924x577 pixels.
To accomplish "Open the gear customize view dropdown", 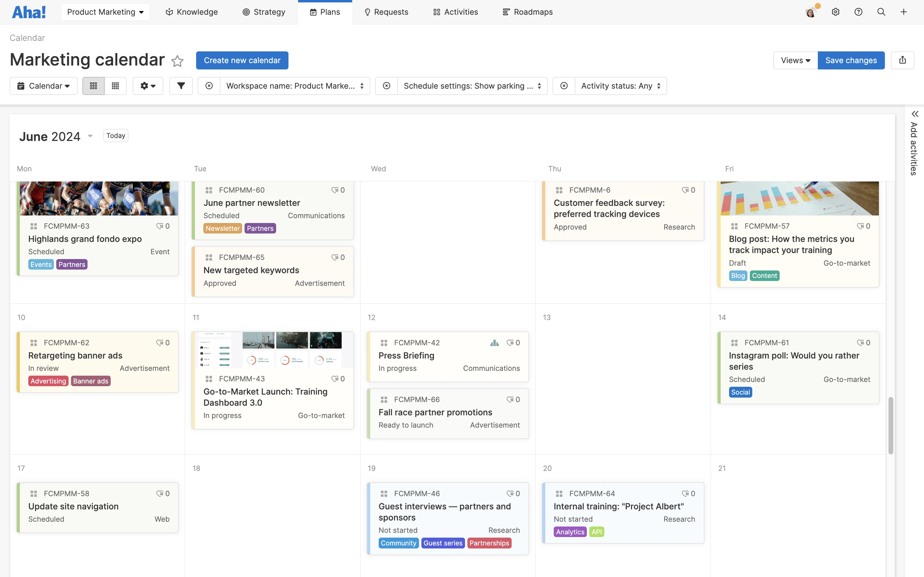I will pyautogui.click(x=148, y=86).
